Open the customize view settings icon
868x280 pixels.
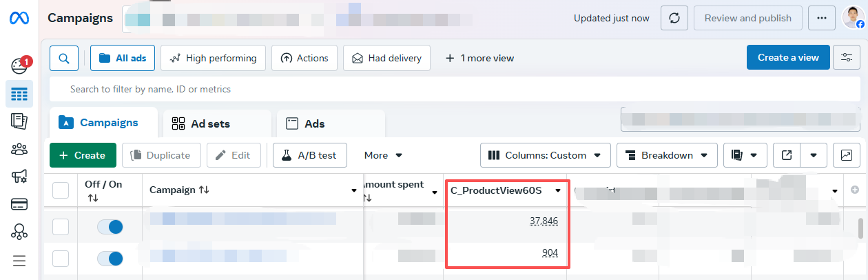pyautogui.click(x=846, y=58)
